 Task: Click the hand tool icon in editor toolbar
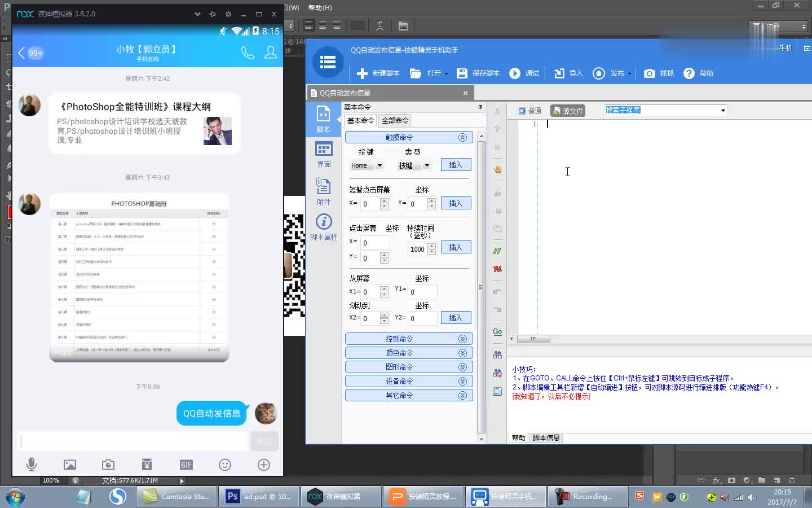coord(497,169)
